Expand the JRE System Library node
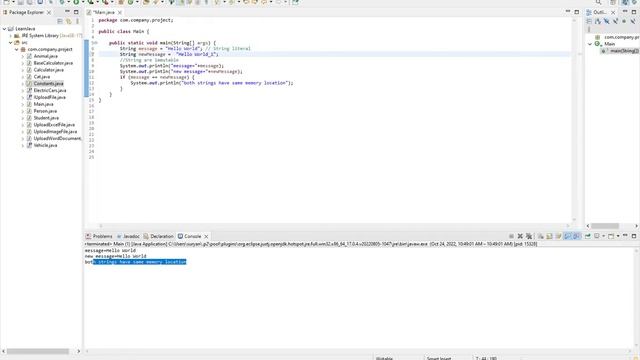This screenshot has width=640, height=360. click(x=11, y=36)
